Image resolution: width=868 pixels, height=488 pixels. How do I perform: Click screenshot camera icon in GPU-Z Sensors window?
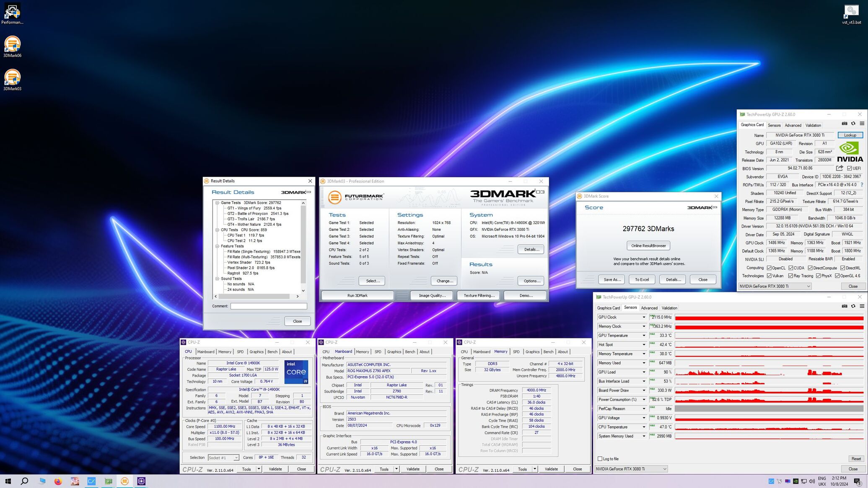point(845,306)
